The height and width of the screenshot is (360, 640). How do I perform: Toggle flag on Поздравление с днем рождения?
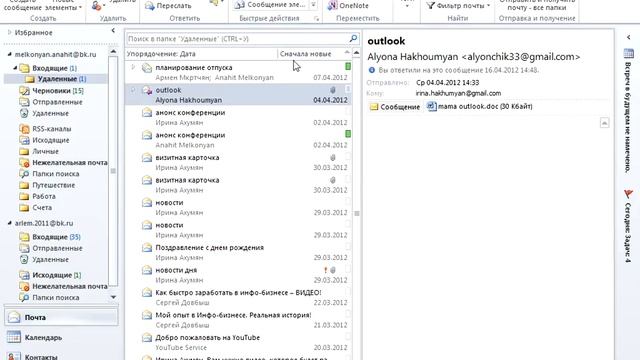click(x=348, y=247)
